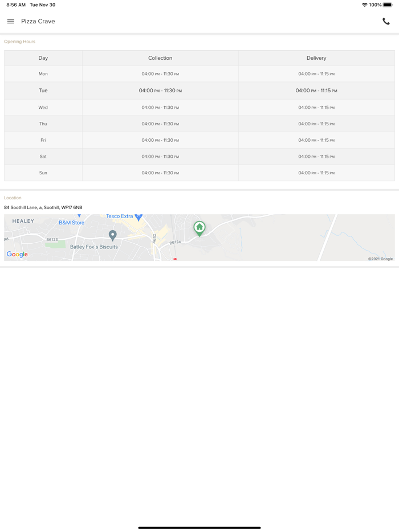Open the hamburger menu

(11, 22)
